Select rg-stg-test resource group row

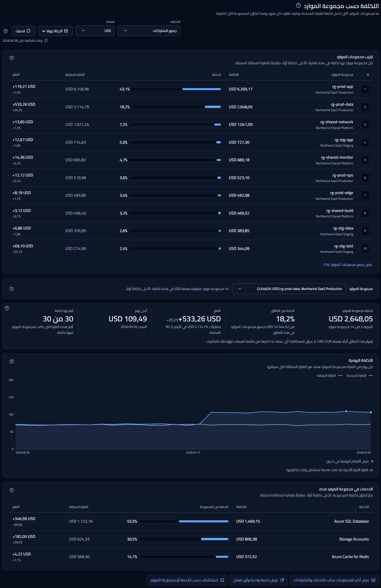point(190,249)
